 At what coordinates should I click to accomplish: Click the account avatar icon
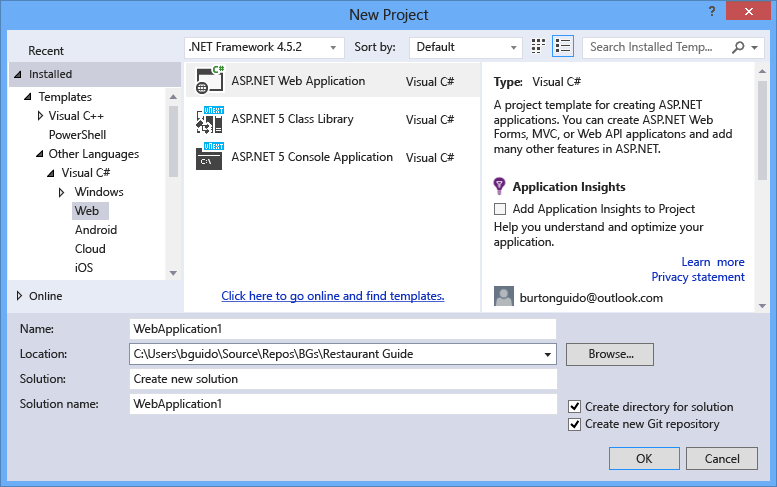click(504, 297)
